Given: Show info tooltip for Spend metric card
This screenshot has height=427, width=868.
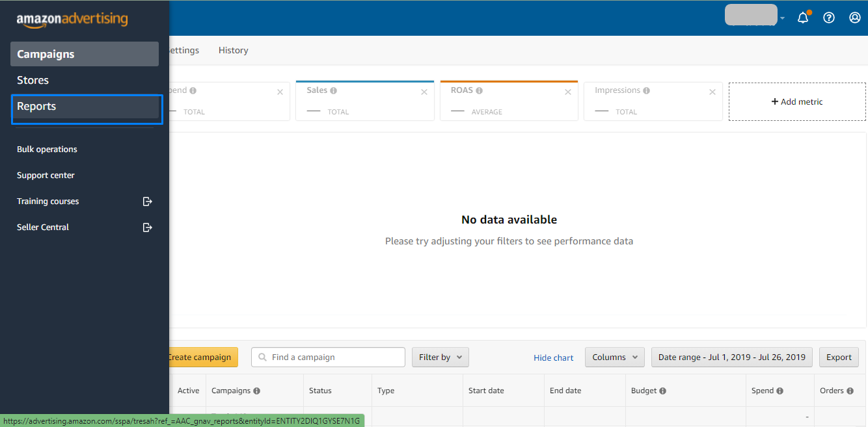Looking at the screenshot, I should 193,91.
